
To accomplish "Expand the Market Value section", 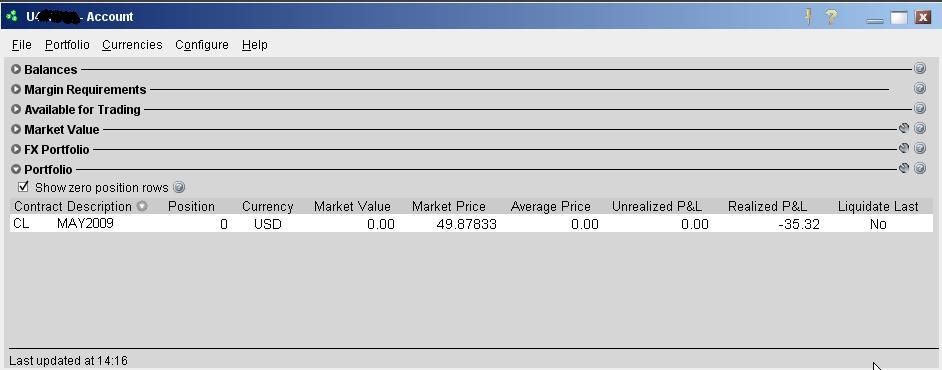I will point(16,129).
